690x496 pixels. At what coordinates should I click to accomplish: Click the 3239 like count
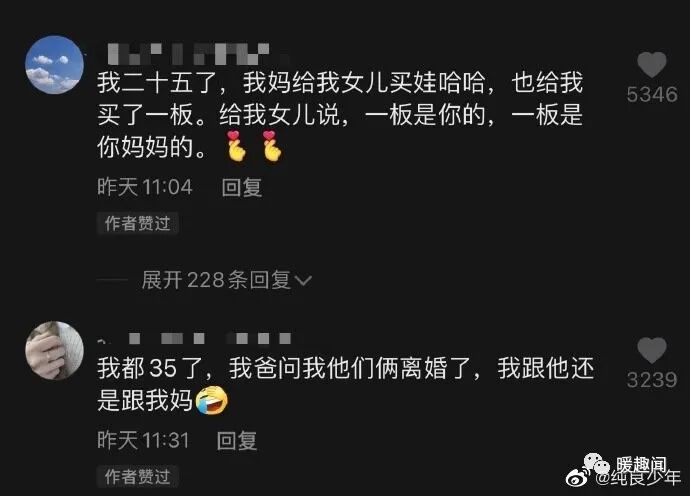tap(652, 380)
